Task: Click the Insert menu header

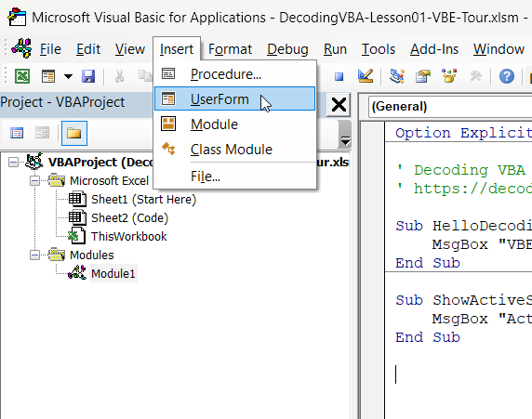Action: pos(177,49)
